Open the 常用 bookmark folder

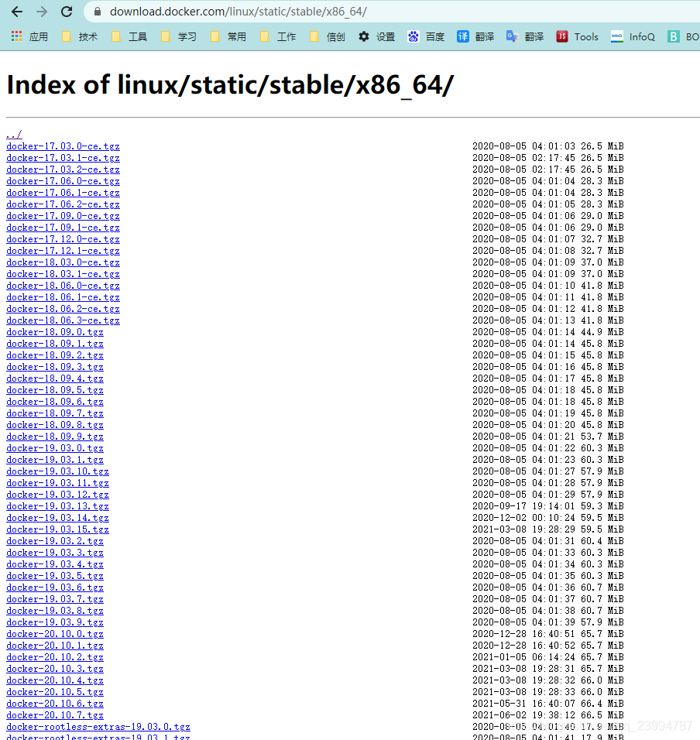(x=228, y=37)
